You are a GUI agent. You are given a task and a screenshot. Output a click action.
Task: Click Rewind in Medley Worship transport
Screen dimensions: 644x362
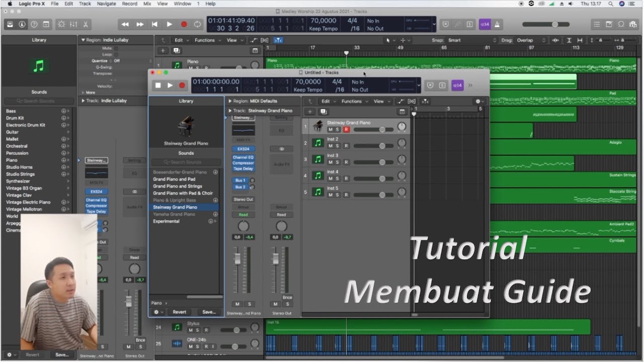[x=125, y=24]
